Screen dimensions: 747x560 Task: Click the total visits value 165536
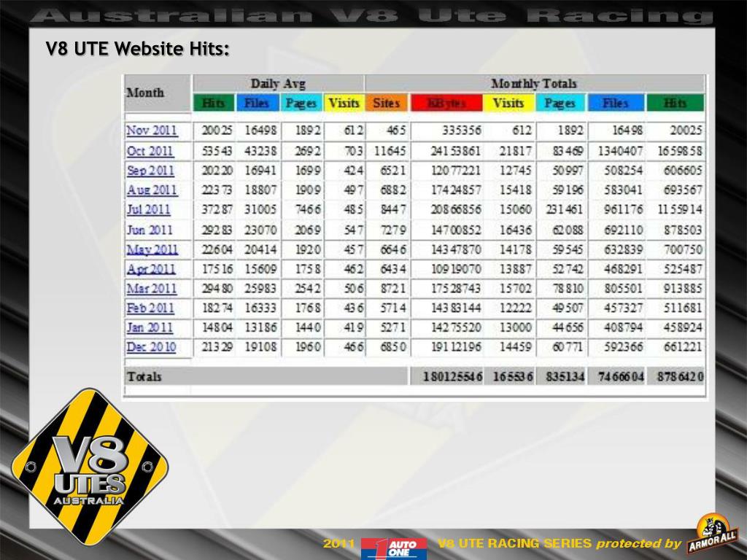(x=513, y=377)
